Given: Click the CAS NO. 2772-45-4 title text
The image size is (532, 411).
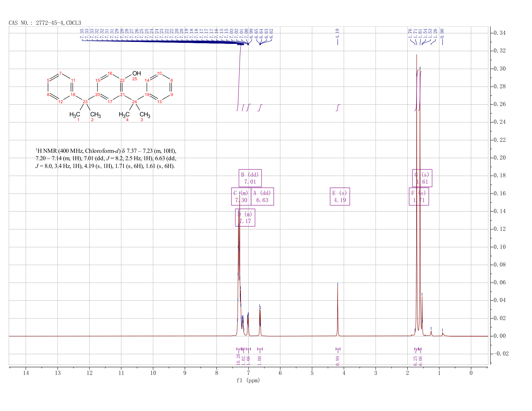Looking at the screenshot, I should tap(45, 23).
